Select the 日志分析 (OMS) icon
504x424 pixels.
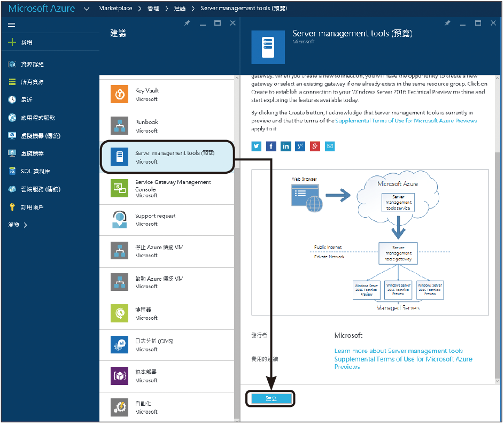(120, 345)
